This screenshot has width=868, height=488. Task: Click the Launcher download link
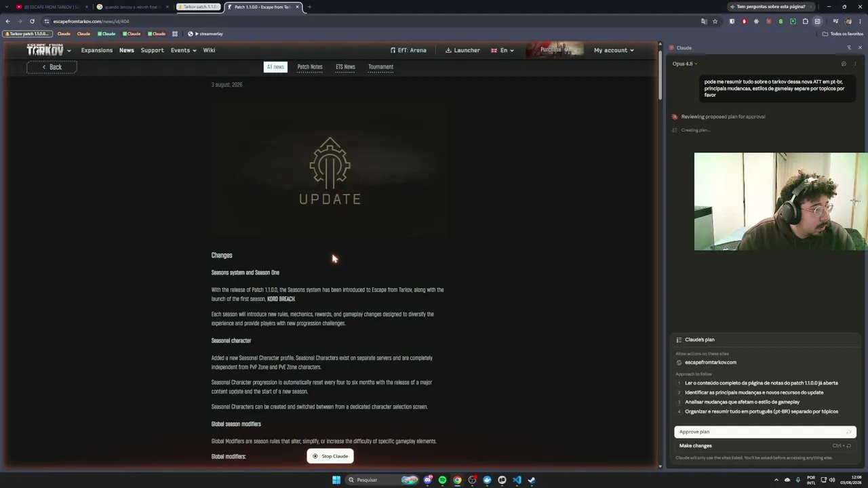click(462, 50)
